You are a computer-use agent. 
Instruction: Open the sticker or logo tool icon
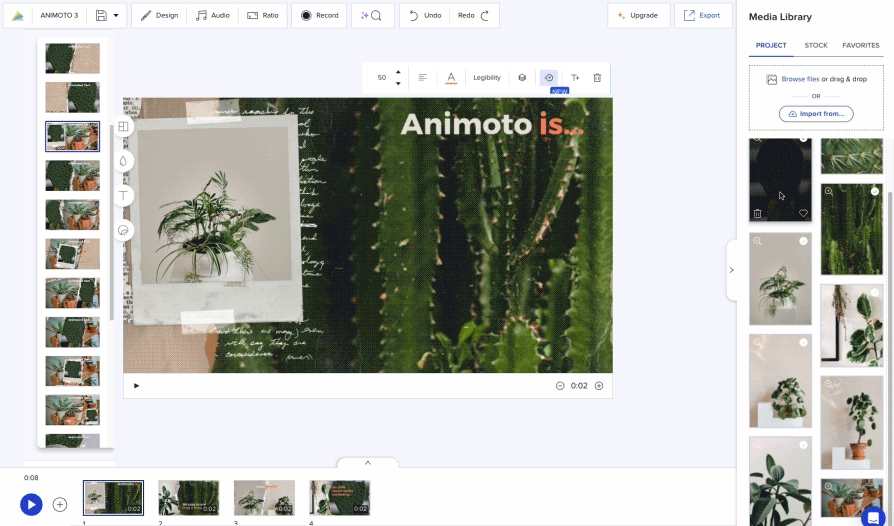click(x=123, y=230)
